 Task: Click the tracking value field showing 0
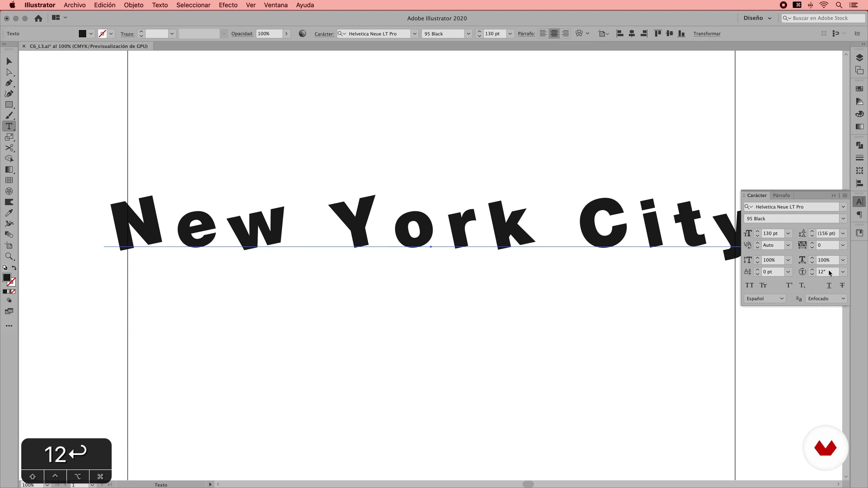[x=827, y=245]
